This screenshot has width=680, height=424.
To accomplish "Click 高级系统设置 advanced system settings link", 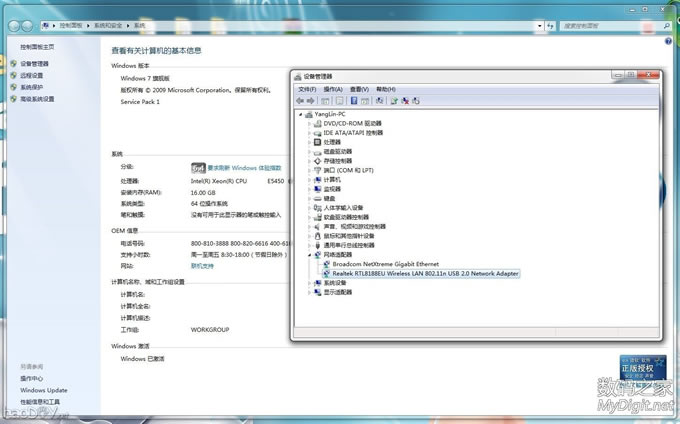I will 37,99.
